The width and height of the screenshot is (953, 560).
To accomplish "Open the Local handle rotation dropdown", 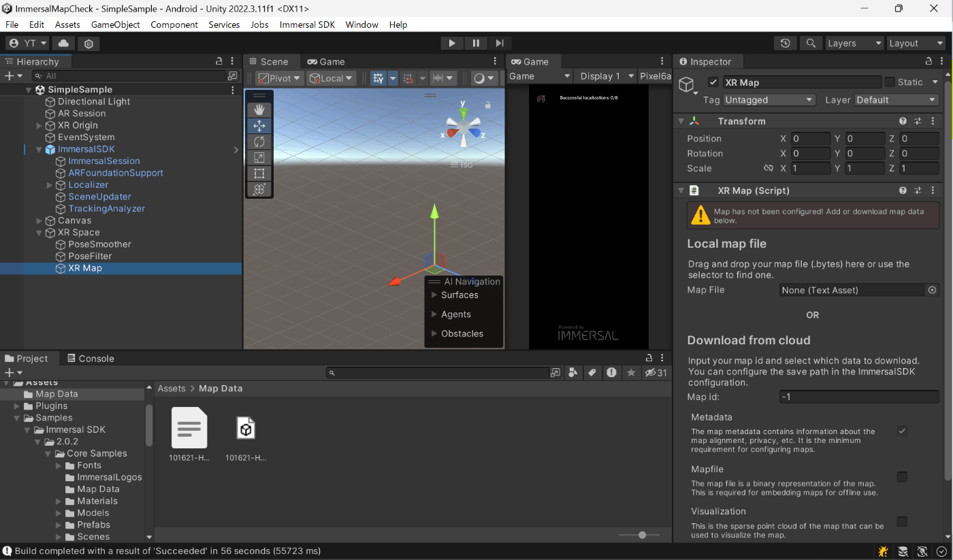I will pos(332,78).
